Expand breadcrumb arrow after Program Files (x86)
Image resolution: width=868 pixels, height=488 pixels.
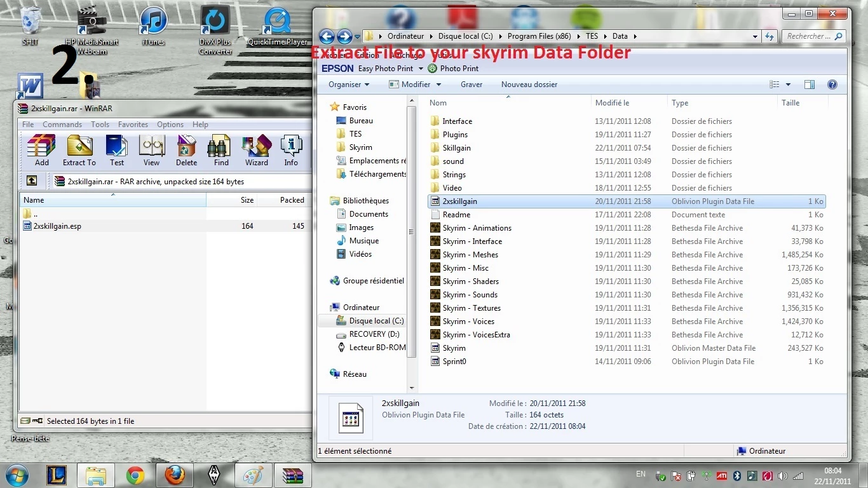(580, 36)
